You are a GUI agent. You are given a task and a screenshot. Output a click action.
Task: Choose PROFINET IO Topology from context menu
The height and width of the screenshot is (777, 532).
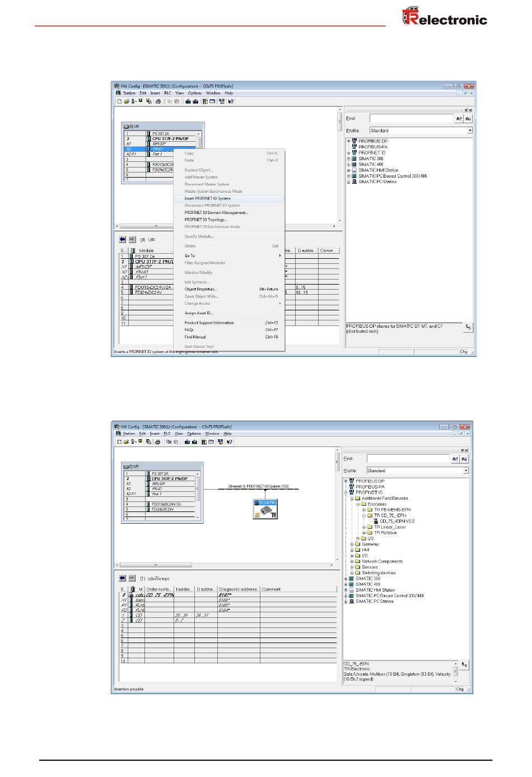coord(229,220)
